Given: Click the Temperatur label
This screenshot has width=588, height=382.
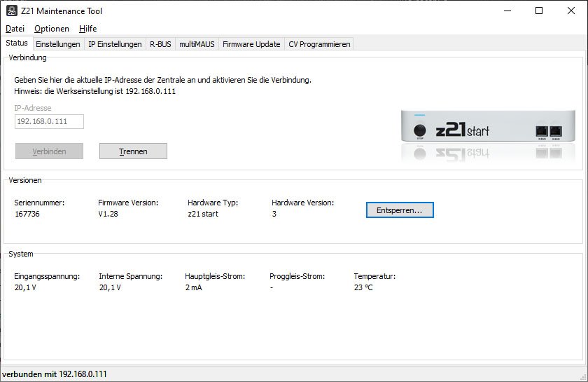Looking at the screenshot, I should click(374, 276).
